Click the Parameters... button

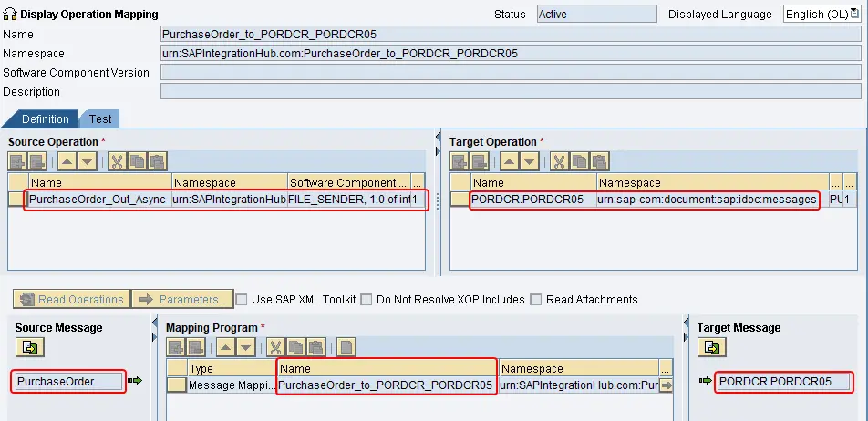183,299
